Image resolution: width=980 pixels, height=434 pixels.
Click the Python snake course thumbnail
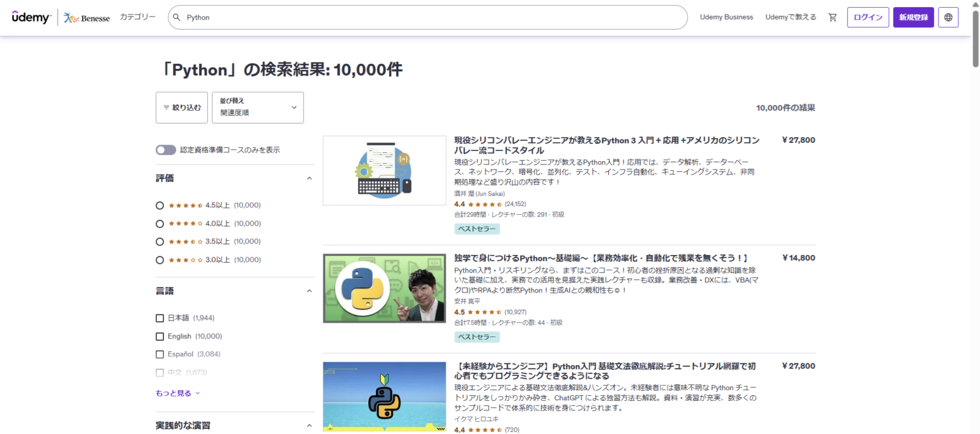pos(383,288)
